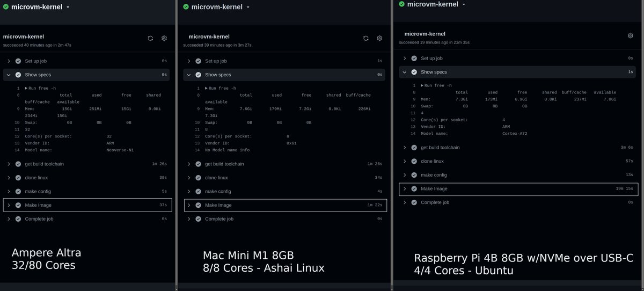644x291 pixels.
Task: Open the Complete job step label in the Mac Mini panel
Action: point(219,219)
